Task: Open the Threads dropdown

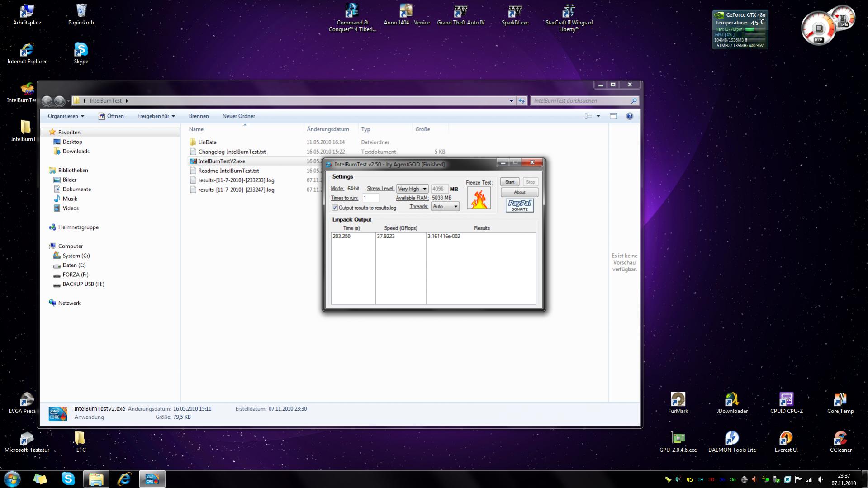Action: click(445, 207)
